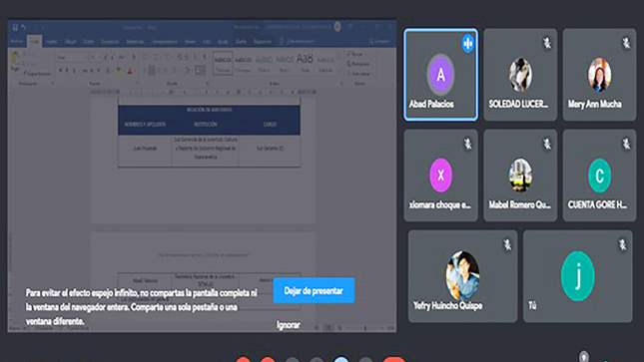The image size is (644, 362).
Task: Select Mery Ann Mucha profile photo
Action: (x=599, y=75)
